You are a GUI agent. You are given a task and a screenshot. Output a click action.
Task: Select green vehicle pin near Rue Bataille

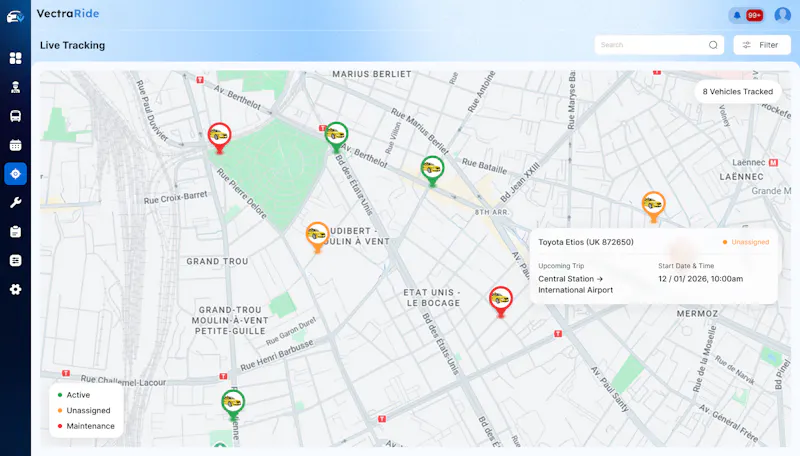click(432, 170)
